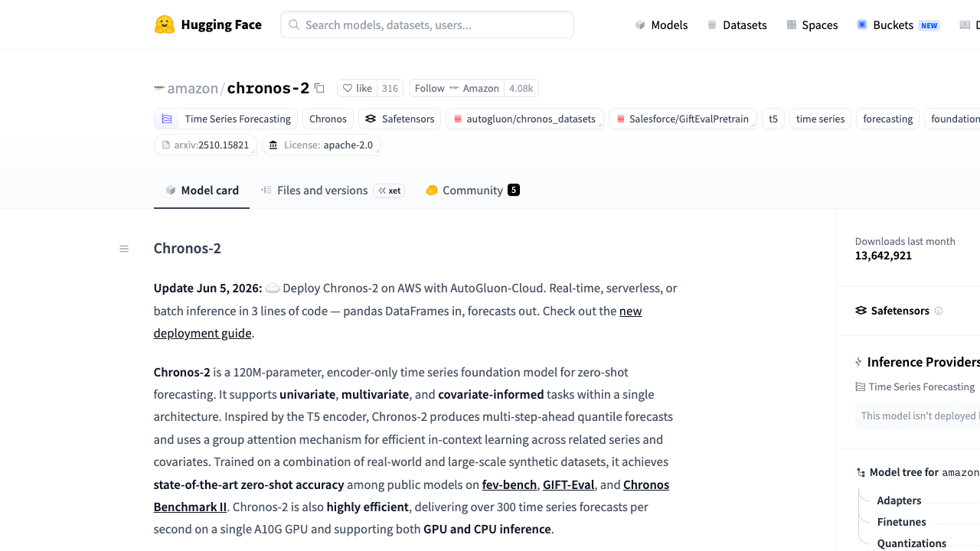Screen dimensions: 980x551
Task: Open the new deployment guide link
Action: point(397,322)
